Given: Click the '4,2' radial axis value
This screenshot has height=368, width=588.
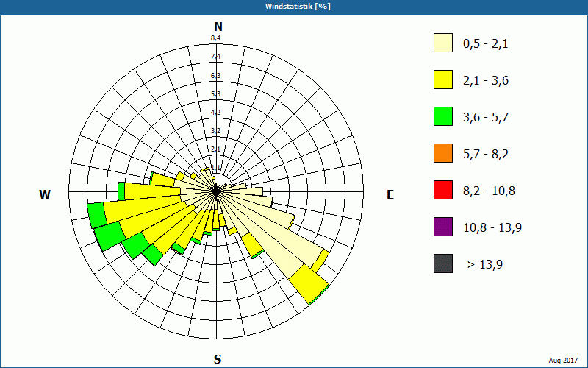Looking at the screenshot, I should [x=215, y=112].
